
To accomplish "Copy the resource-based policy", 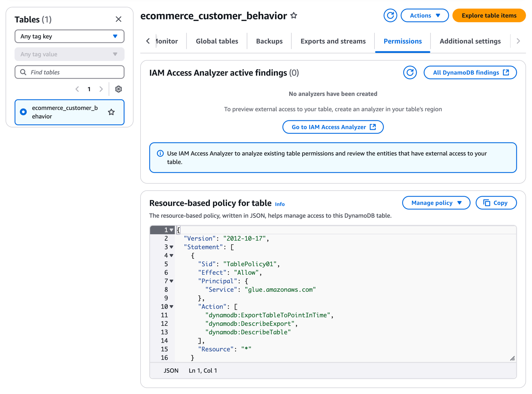I will tap(496, 203).
